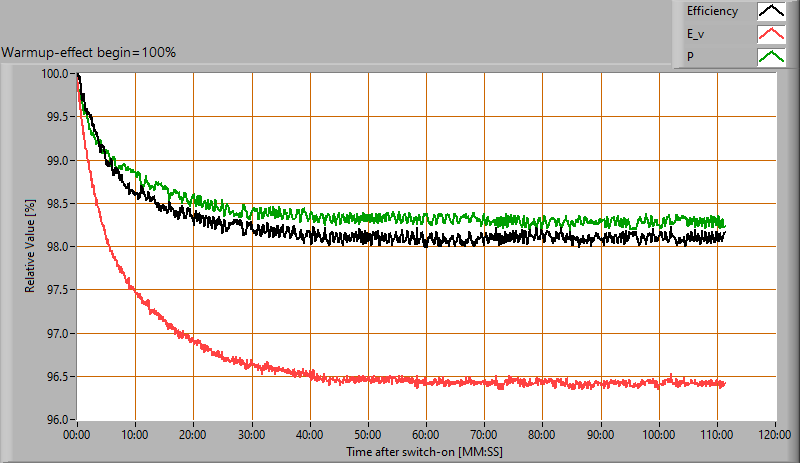
Task: Click the 98.0 Y-axis tick label
Action: coord(55,247)
